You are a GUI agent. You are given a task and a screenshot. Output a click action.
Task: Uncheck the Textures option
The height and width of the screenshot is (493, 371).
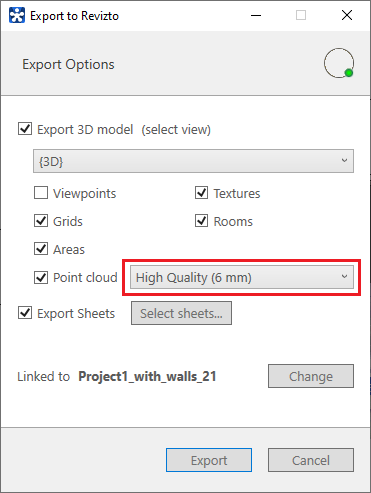click(x=202, y=193)
